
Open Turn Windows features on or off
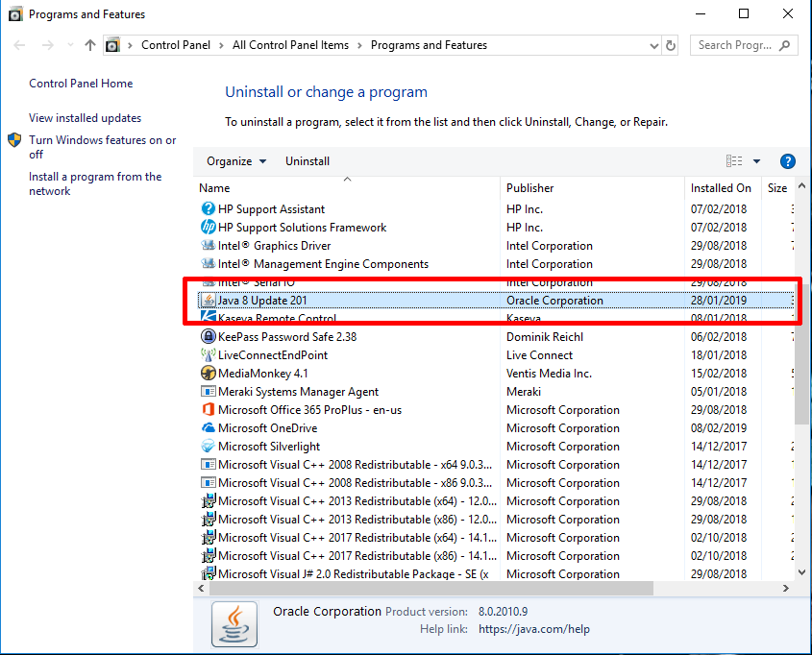[103, 147]
